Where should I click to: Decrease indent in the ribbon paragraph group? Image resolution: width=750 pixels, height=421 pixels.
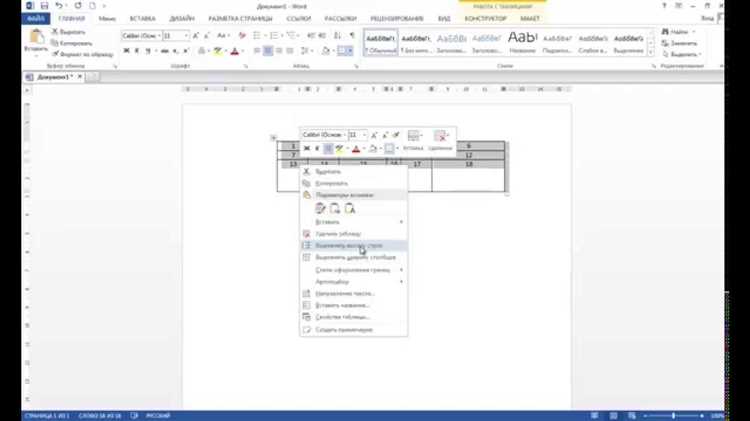point(311,36)
